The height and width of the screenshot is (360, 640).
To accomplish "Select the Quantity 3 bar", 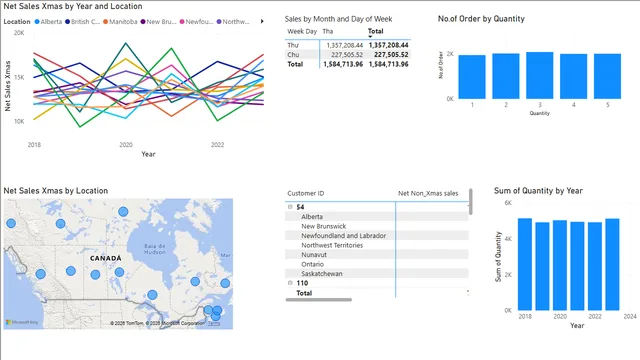I will [x=540, y=76].
